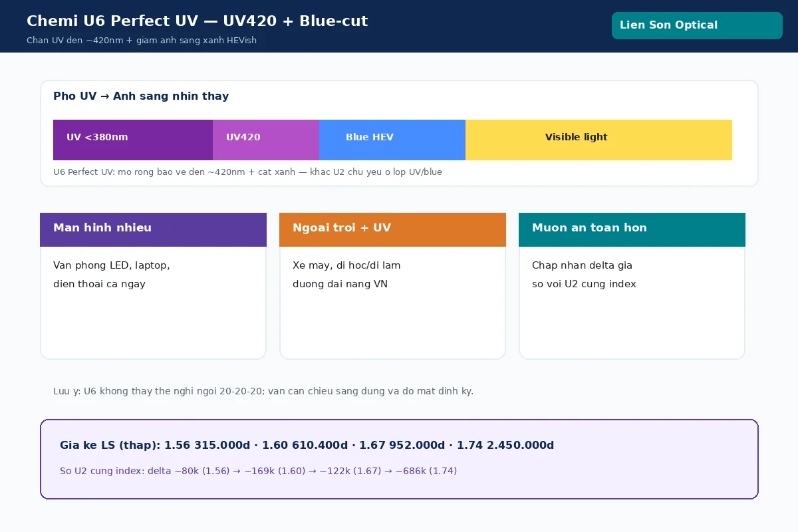The width and height of the screenshot is (798, 532).
Task: Click subtitle Chan UV den ~420nm
Action: click(142, 41)
